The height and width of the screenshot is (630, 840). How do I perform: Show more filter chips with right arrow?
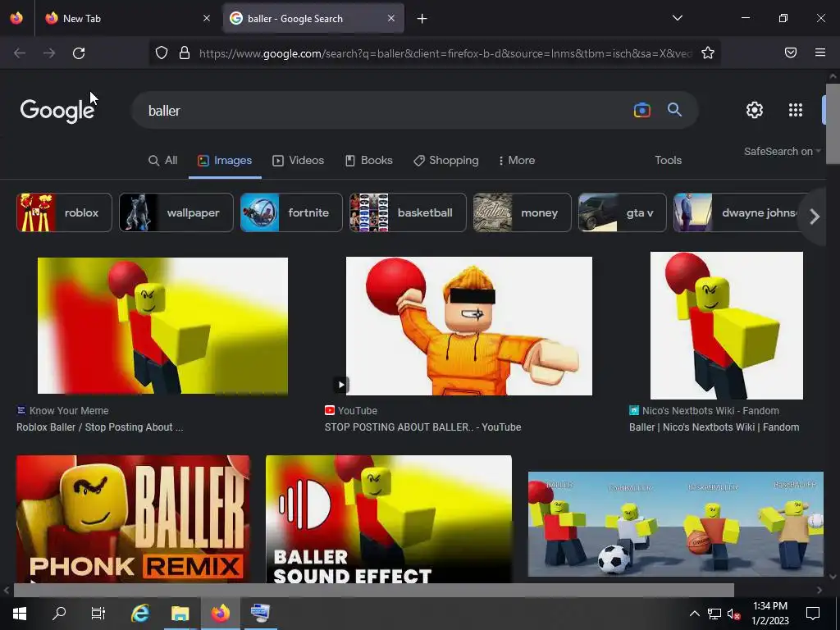[815, 217]
